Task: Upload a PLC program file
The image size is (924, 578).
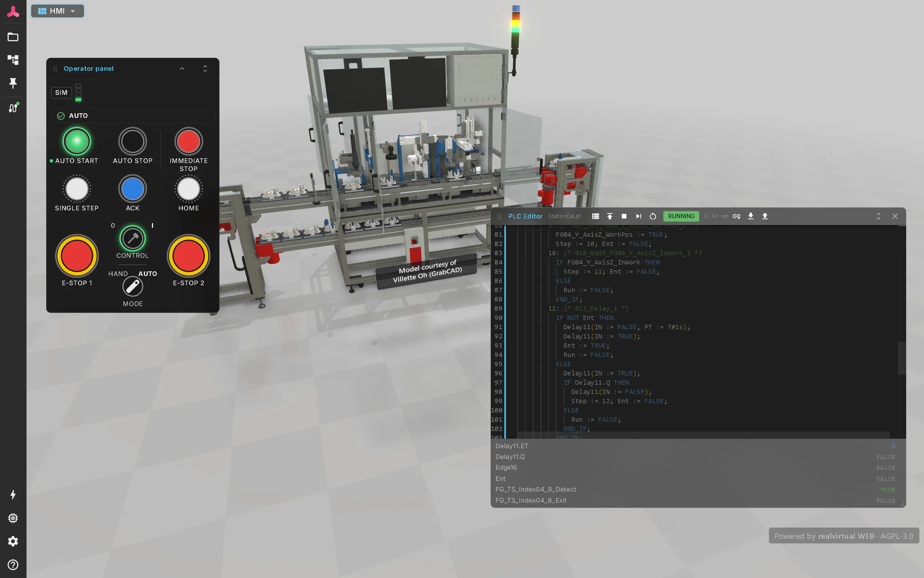Action: (765, 216)
